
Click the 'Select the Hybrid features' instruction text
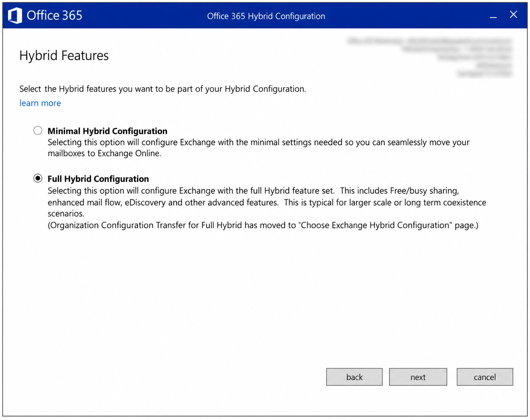(x=163, y=89)
